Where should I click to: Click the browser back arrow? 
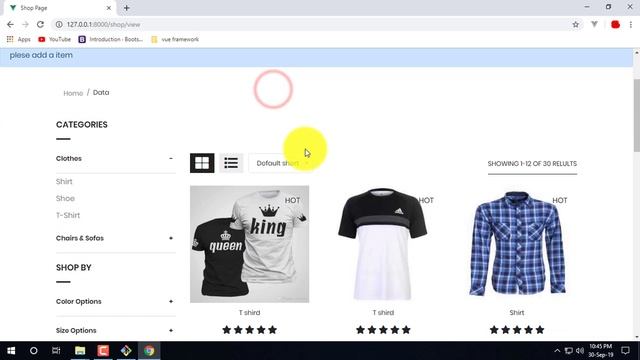pos(10,24)
